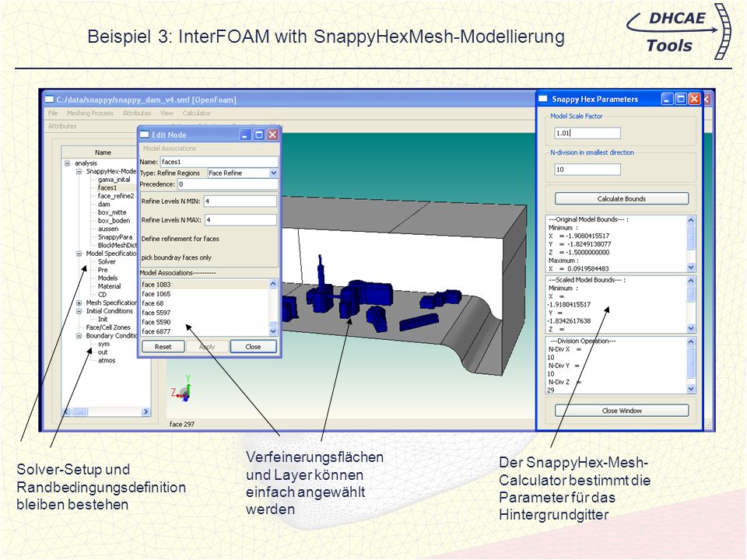Collapse the Boundary Conditions node

pos(79,336)
